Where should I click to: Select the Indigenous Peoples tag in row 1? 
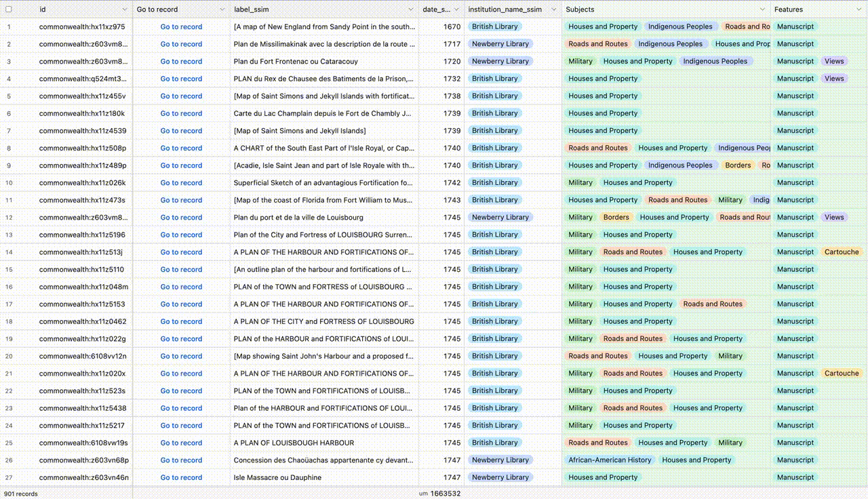(680, 26)
